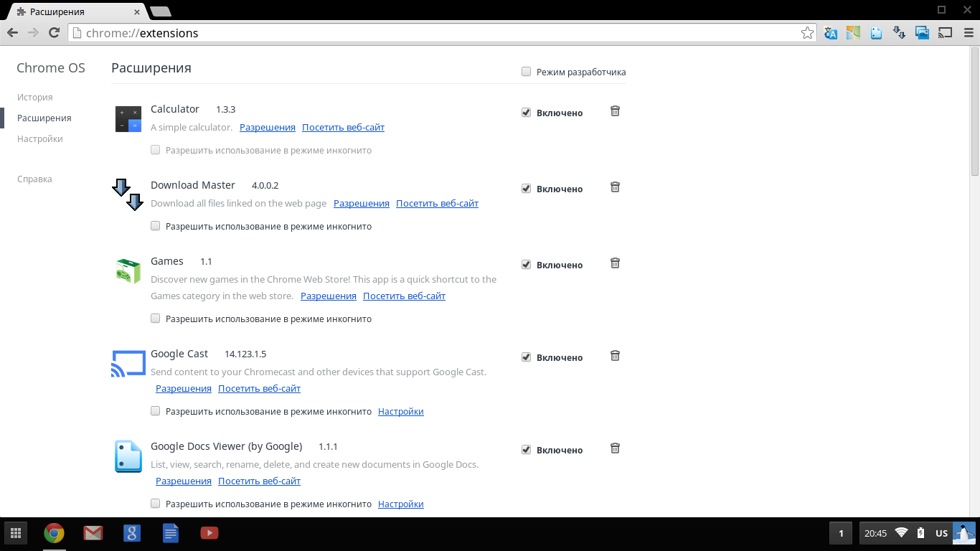
Task: Delete the Calculator extension via trash icon
Action: point(615,111)
